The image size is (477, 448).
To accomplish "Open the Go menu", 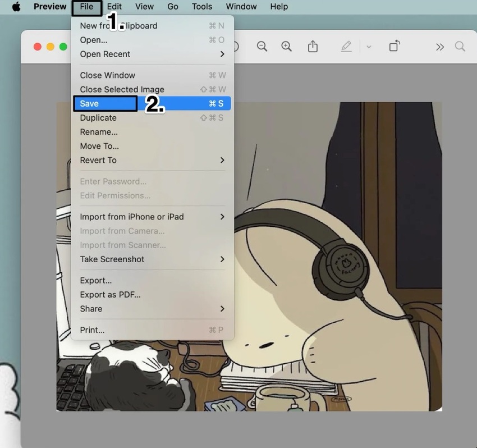I will [173, 6].
